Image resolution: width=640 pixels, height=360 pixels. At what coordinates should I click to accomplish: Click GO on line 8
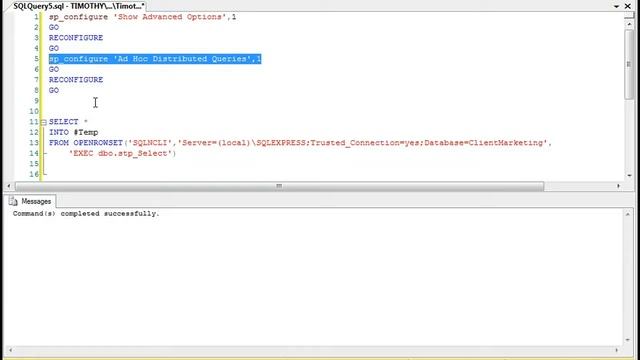(x=54, y=90)
